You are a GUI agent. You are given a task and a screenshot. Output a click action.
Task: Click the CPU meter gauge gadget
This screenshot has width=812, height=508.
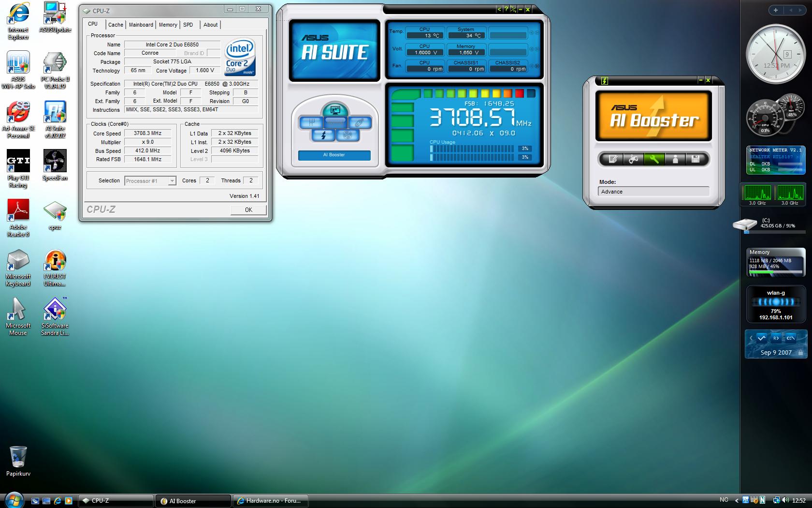[775, 114]
